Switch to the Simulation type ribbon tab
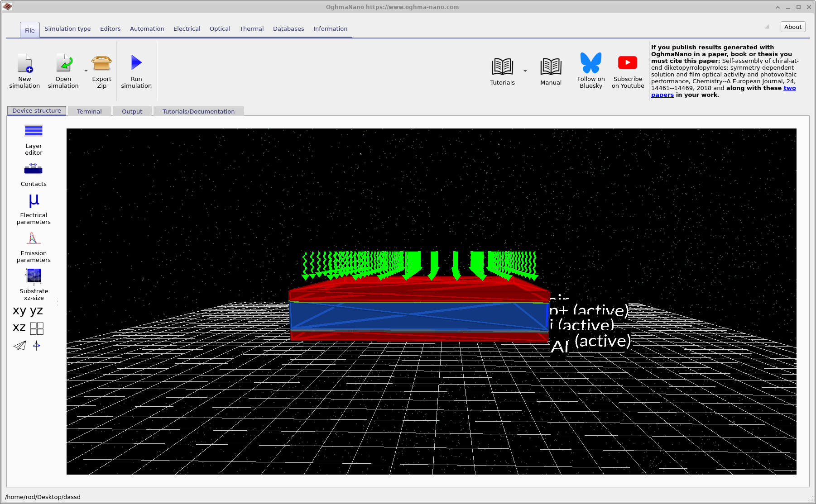 [x=67, y=29]
